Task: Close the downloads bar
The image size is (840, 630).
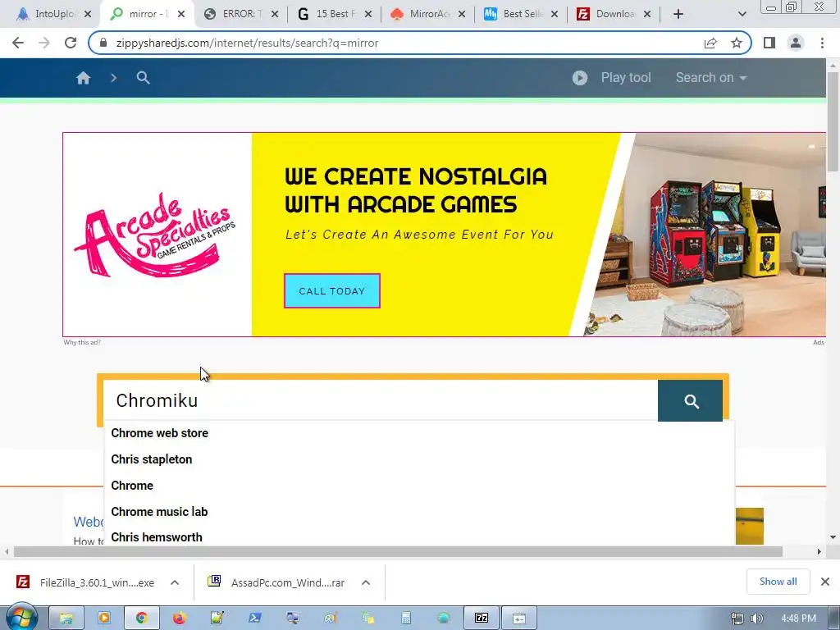Action: pos(825,582)
